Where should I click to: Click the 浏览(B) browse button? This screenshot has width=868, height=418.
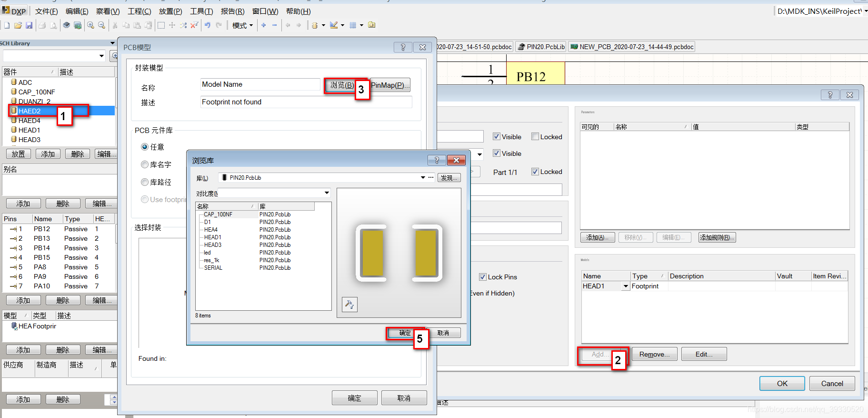pyautogui.click(x=342, y=85)
